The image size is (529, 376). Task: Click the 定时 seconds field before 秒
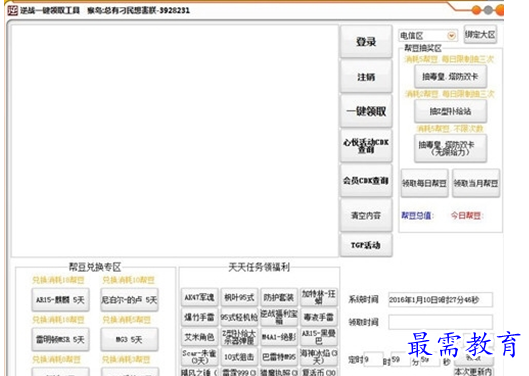pyautogui.click(x=430, y=359)
